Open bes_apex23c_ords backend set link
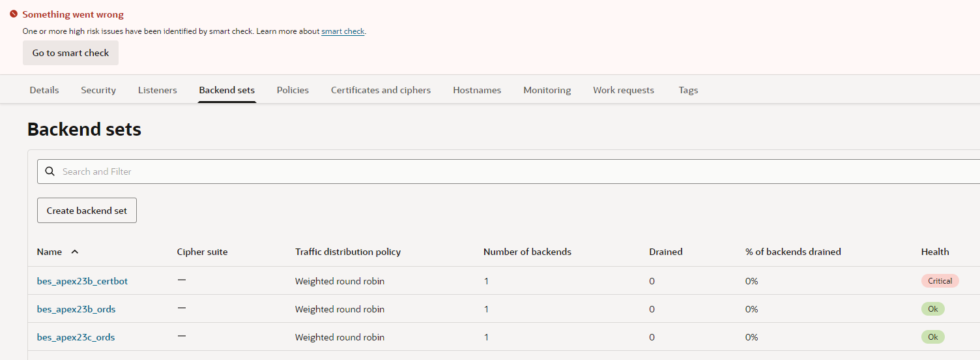Image resolution: width=980 pixels, height=360 pixels. 76,337
